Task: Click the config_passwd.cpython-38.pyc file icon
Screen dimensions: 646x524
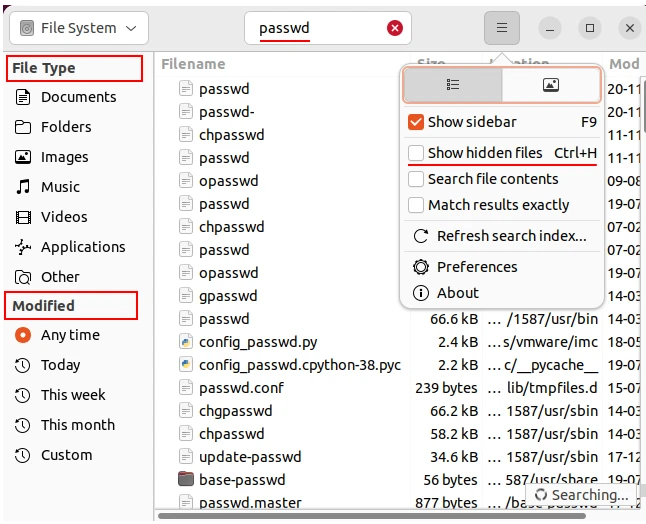Action: [x=186, y=365]
